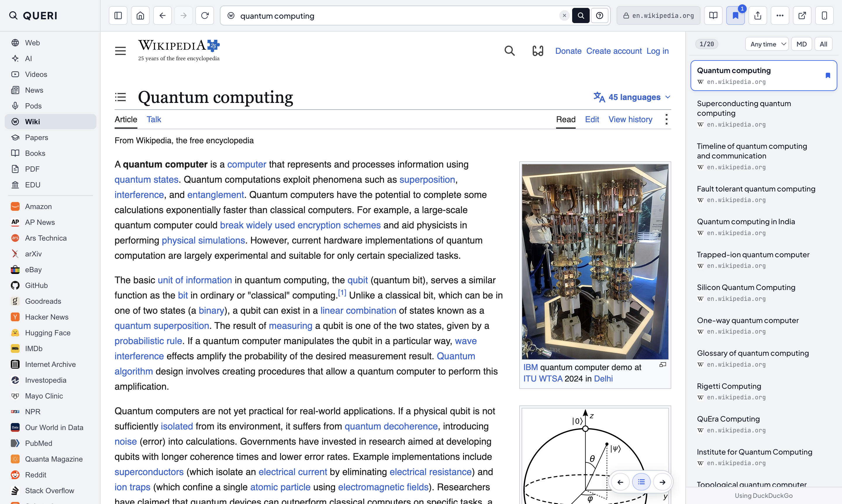This screenshot has height=504, width=842.
Task: Click the back arrow in toolbar
Action: (x=162, y=15)
